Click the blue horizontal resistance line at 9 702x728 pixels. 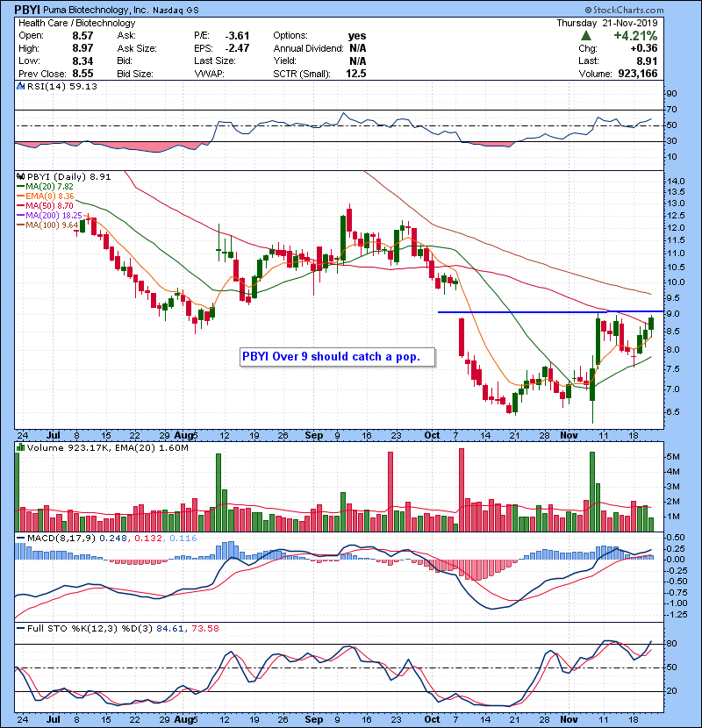[526, 311]
